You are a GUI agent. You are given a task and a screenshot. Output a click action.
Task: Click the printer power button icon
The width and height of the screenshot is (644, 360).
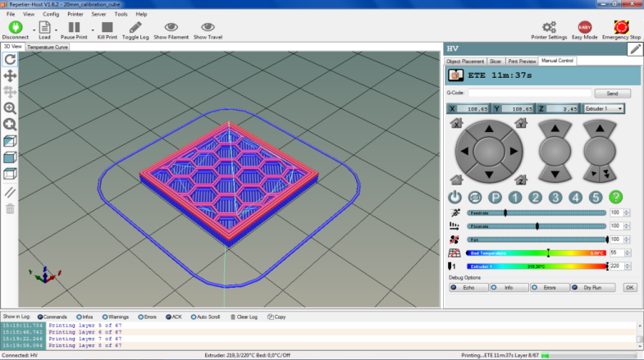[x=455, y=197]
